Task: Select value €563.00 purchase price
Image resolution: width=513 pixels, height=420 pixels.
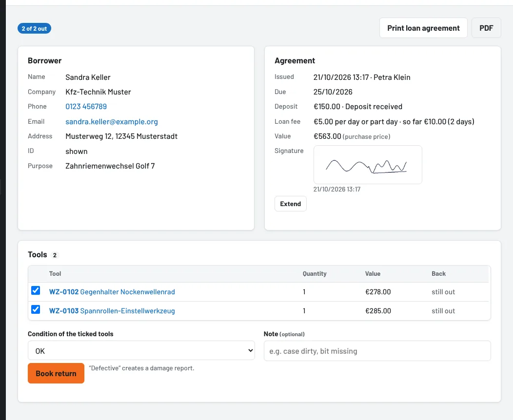Action: pyautogui.click(x=352, y=136)
